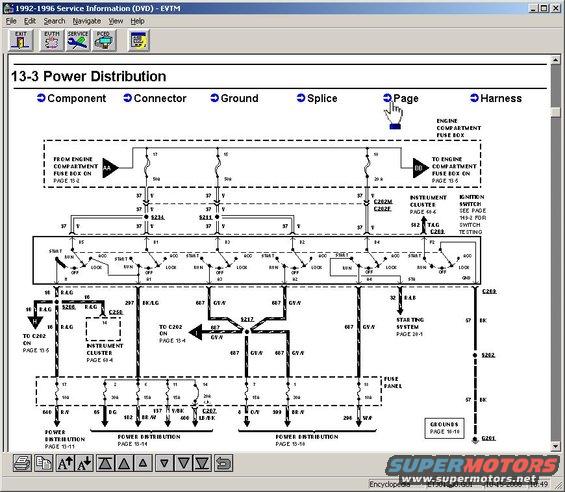The width and height of the screenshot is (565, 492).
Task: Follow the Page link
Action: click(401, 98)
